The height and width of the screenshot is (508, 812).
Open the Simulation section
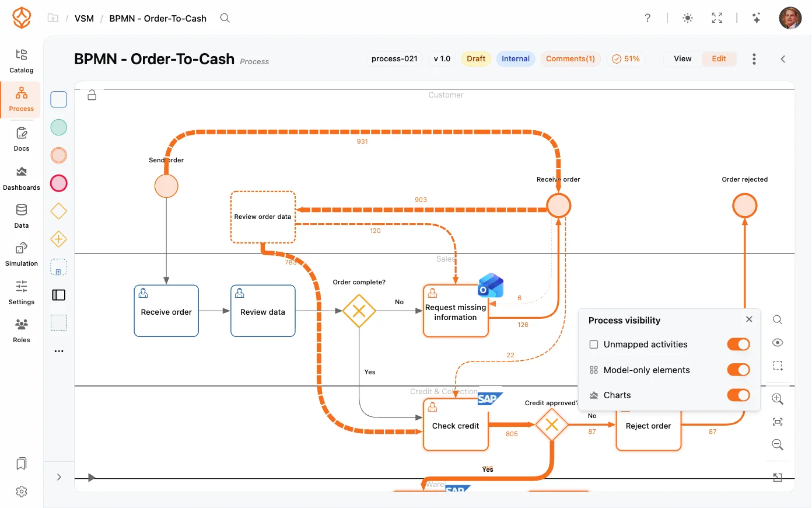[x=22, y=255]
